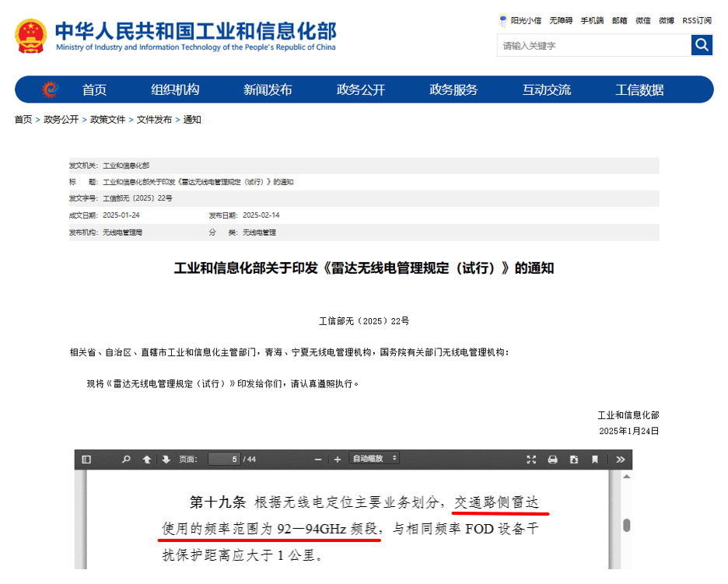
Task: Switch PDF to presentation fullscreen mode
Action: [x=532, y=460]
